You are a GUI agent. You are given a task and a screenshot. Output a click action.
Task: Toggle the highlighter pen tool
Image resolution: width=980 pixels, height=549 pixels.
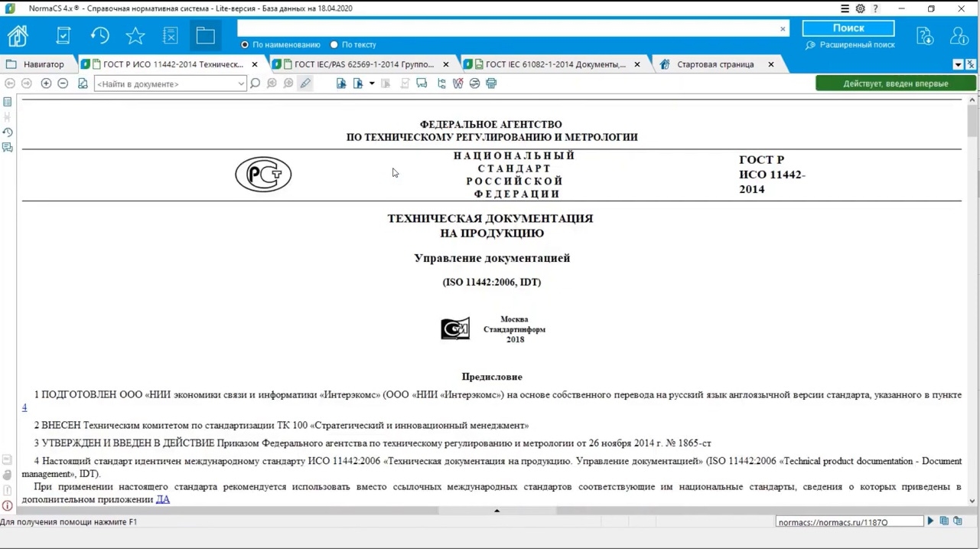[x=305, y=83]
